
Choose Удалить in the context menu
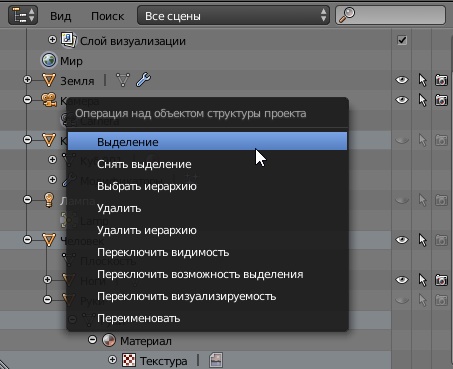pyautogui.click(x=207, y=208)
